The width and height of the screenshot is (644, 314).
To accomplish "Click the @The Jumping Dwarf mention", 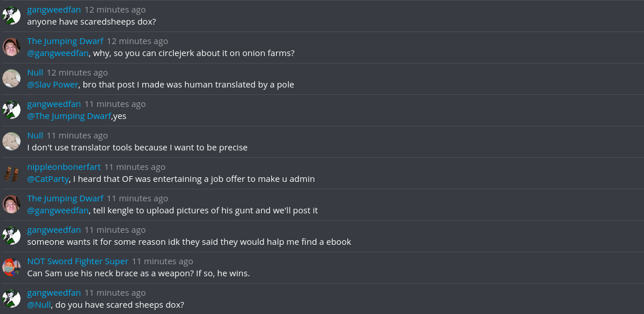I will tap(69, 116).
